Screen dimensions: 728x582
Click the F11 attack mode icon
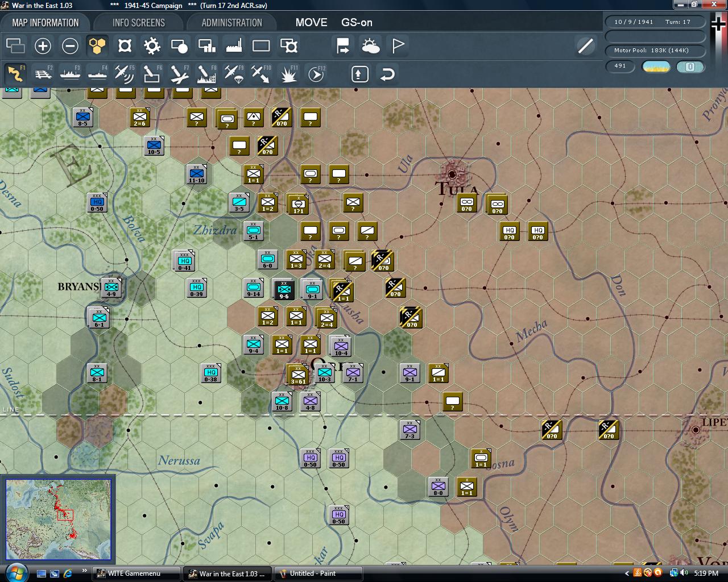tap(288, 74)
